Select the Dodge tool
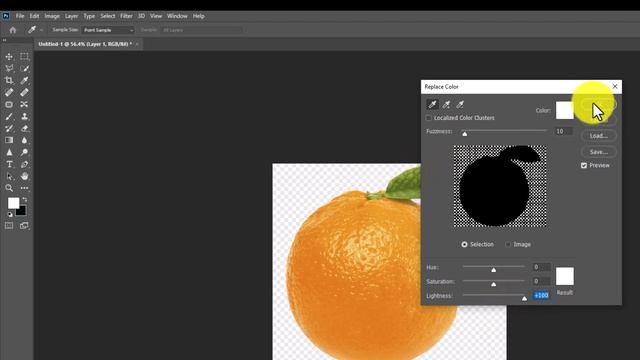Screen dimensions: 640x360 24,152
